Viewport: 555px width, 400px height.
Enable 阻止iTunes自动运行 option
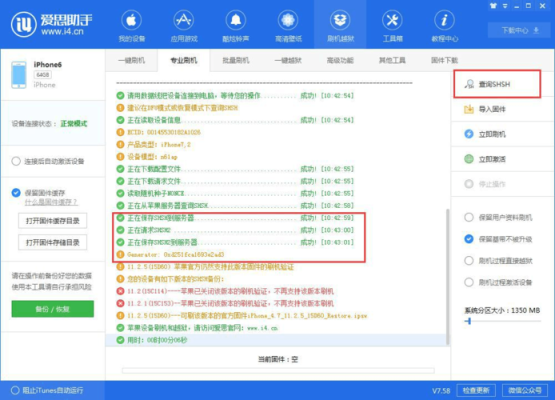coord(15,390)
